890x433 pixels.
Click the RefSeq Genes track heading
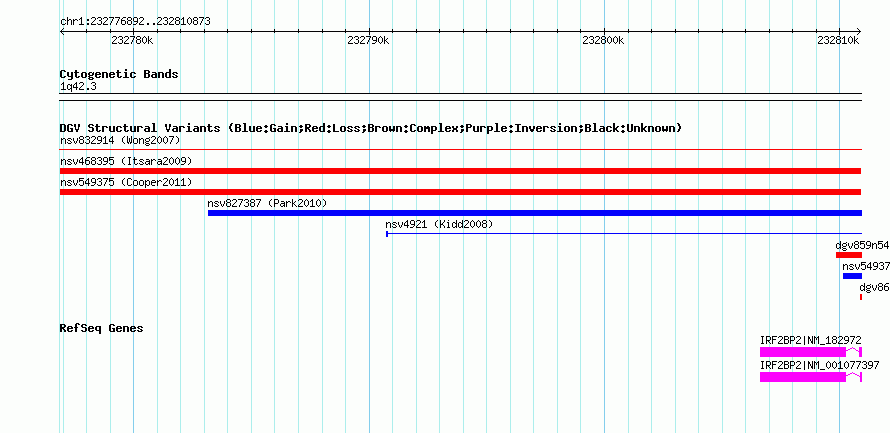[x=101, y=329]
